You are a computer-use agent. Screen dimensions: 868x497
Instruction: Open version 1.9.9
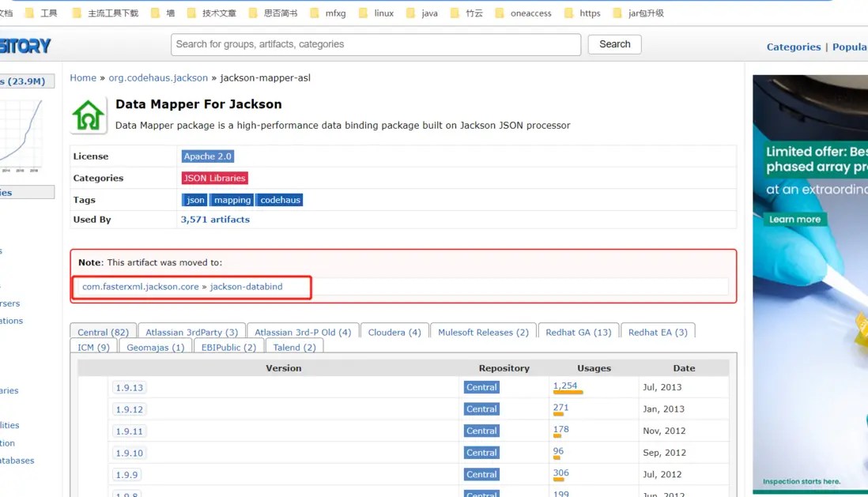pos(126,475)
